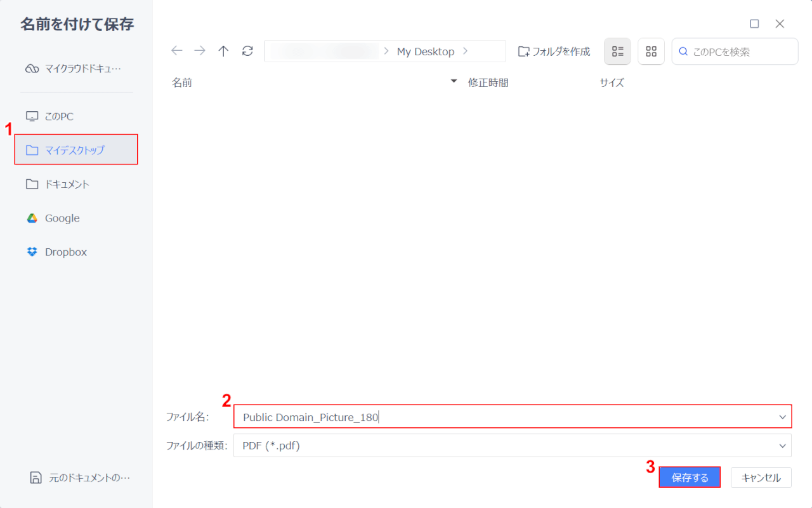The image size is (812, 508).
Task: Open ドキュメント folder in the sidebar
Action: 76,184
